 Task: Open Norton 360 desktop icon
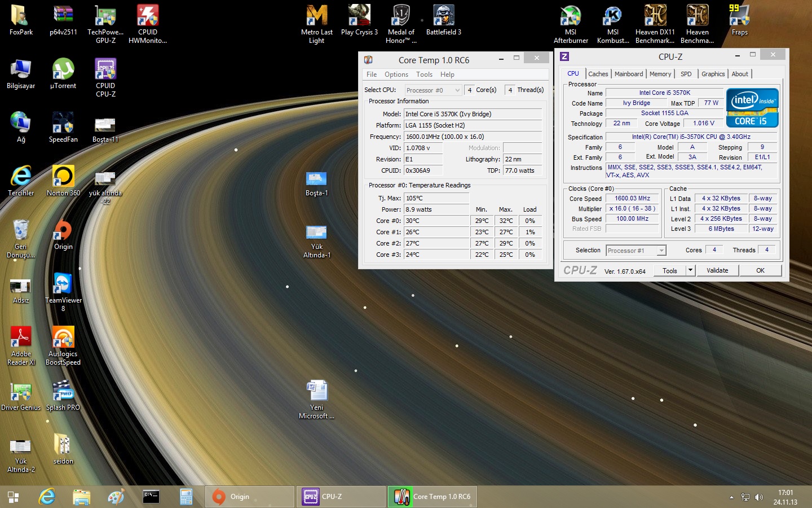[63, 177]
